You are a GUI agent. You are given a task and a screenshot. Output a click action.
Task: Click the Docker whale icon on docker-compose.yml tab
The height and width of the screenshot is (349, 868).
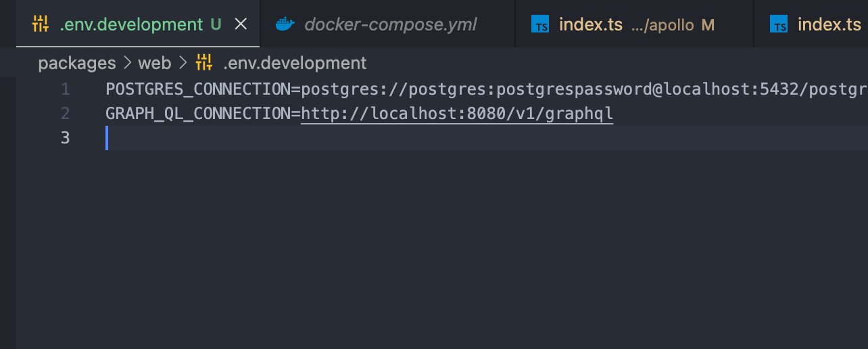click(285, 24)
